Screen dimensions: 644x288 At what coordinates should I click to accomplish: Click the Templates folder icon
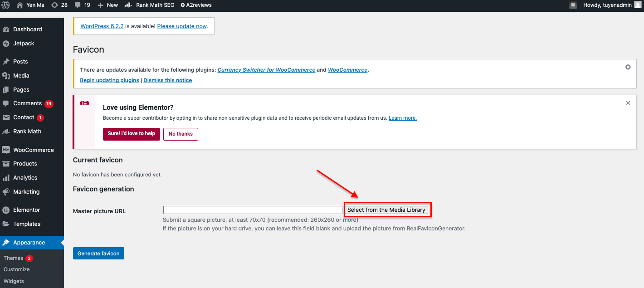pos(6,224)
